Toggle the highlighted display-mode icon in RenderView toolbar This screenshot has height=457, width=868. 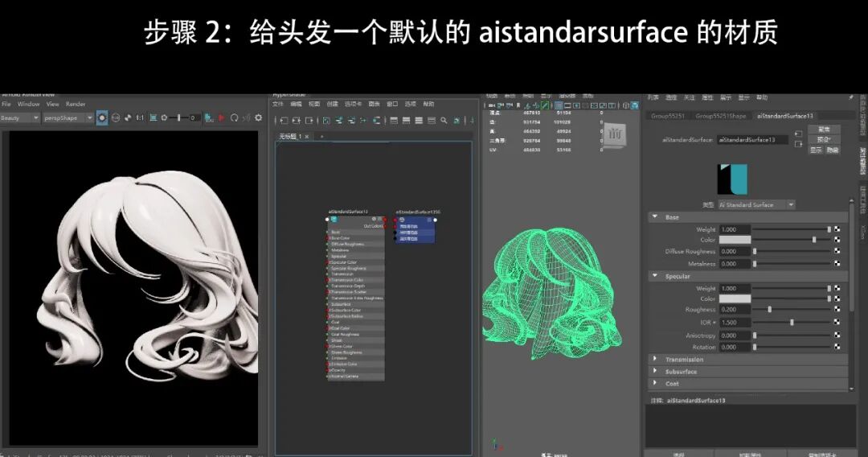pos(102,118)
